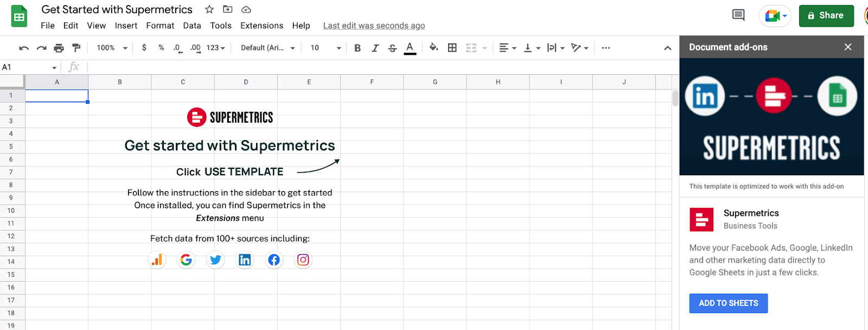Click the Move to folder icon

[x=228, y=9]
